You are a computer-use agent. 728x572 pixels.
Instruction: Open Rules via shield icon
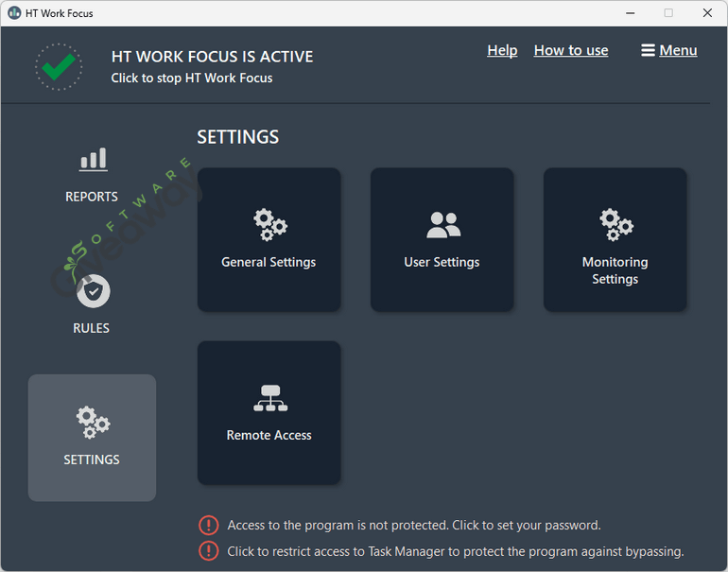94,291
